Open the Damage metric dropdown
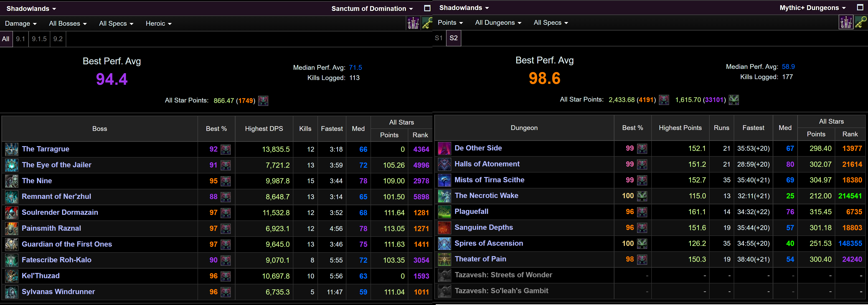 pos(21,23)
